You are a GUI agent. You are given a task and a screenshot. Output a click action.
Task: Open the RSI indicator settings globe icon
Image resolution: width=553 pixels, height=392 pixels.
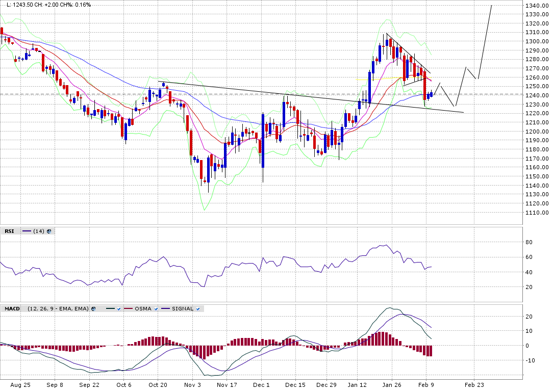(49, 231)
